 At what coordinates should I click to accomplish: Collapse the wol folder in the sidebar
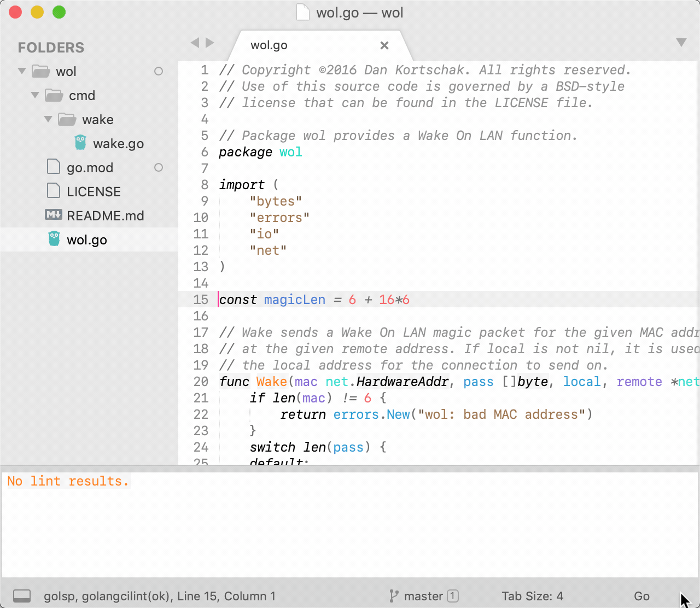pyautogui.click(x=21, y=71)
